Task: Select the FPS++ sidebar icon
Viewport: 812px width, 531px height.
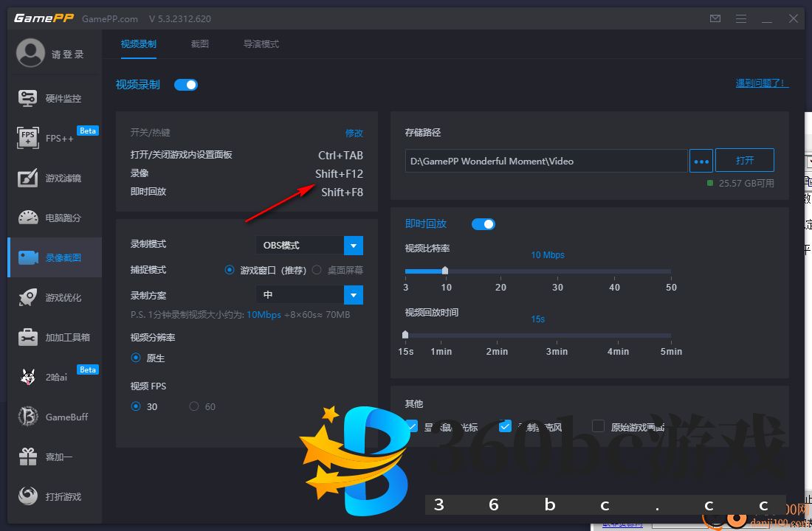Action: 54,138
